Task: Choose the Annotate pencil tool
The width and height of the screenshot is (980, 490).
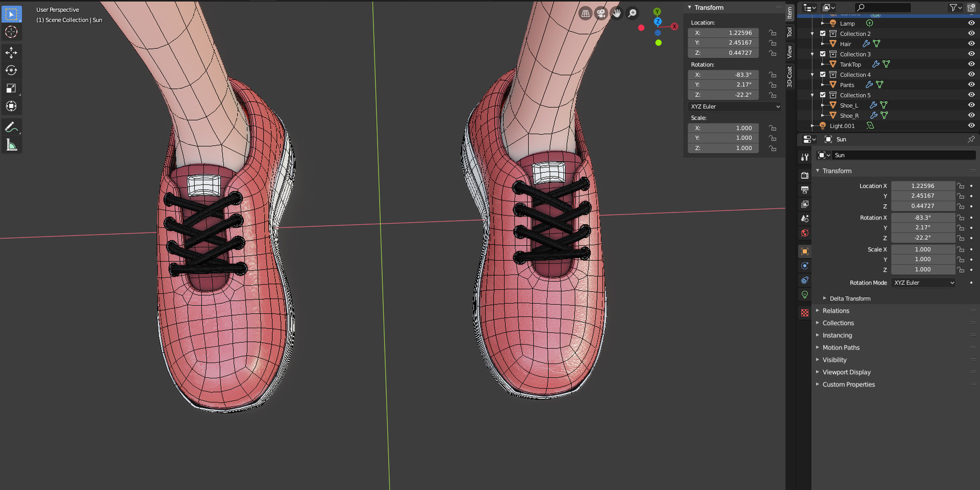Action: coord(11,127)
